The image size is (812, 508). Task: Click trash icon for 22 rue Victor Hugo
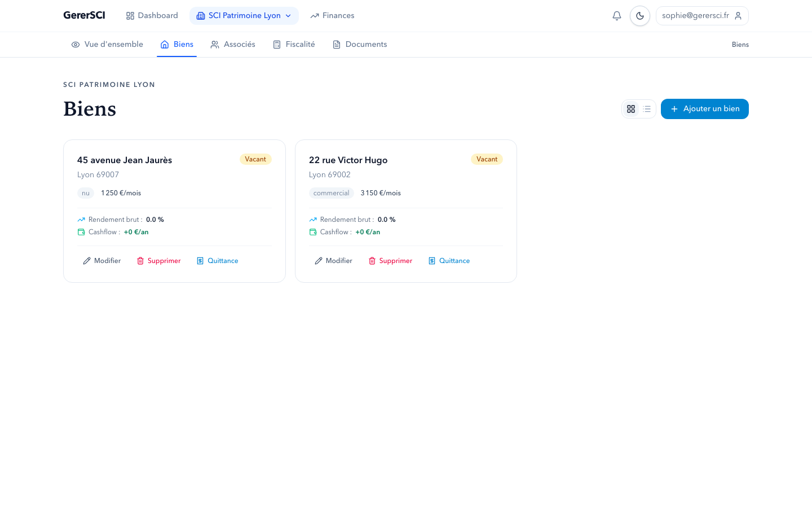pos(372,261)
